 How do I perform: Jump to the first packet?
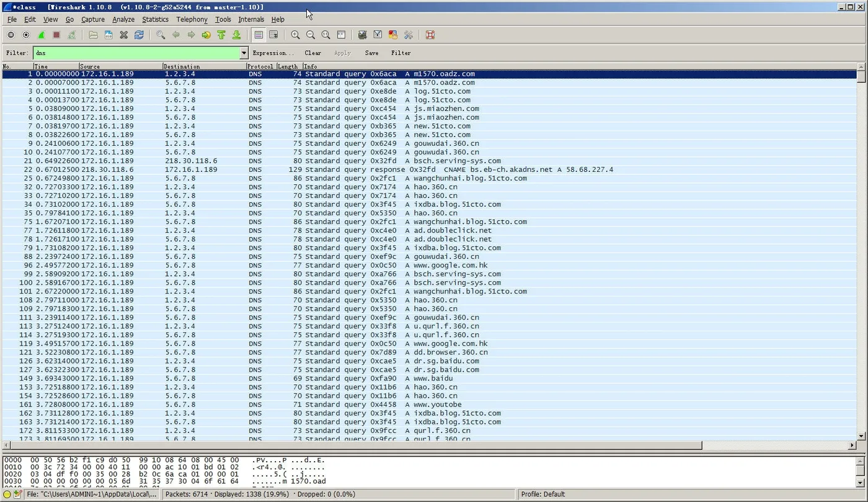tap(221, 35)
